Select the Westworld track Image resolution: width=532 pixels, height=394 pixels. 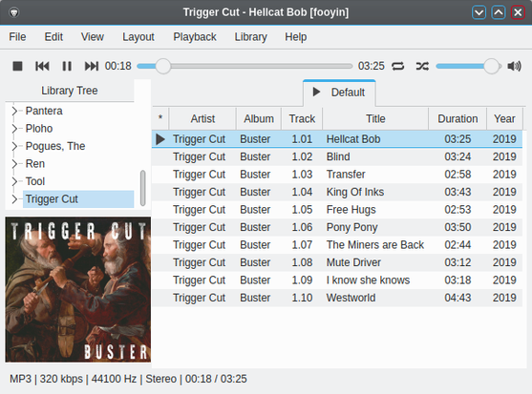tap(337, 298)
